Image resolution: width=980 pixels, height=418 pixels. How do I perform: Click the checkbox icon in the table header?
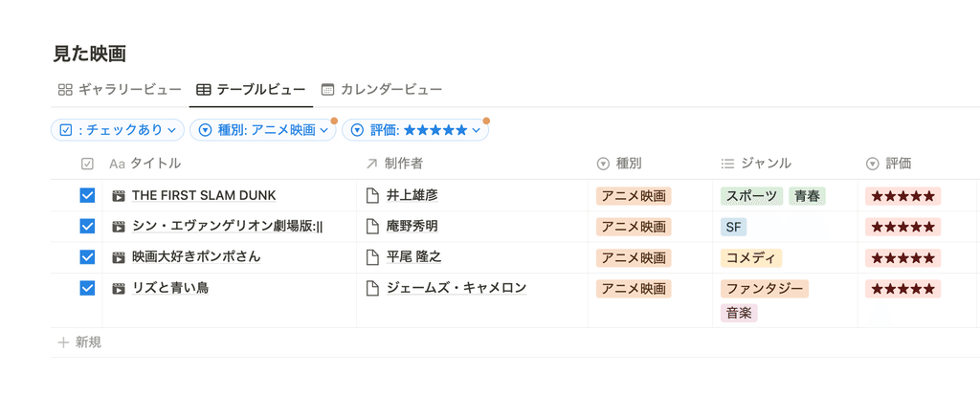point(87,164)
